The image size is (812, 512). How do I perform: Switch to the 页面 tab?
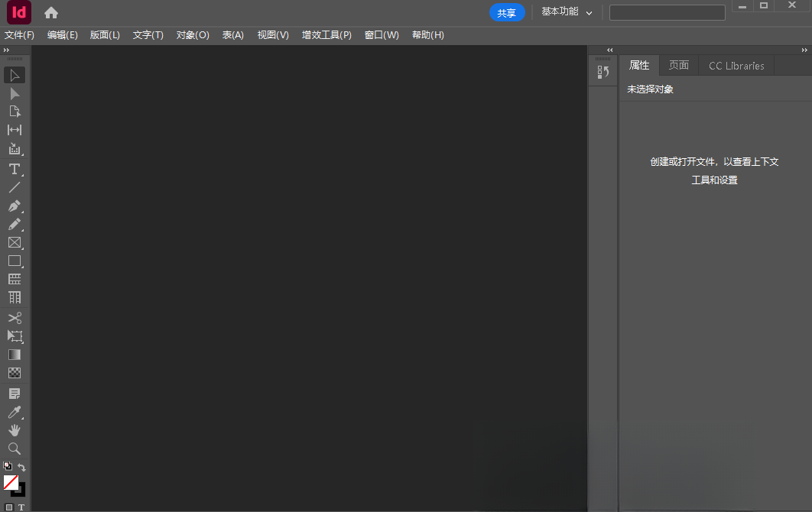click(x=679, y=65)
